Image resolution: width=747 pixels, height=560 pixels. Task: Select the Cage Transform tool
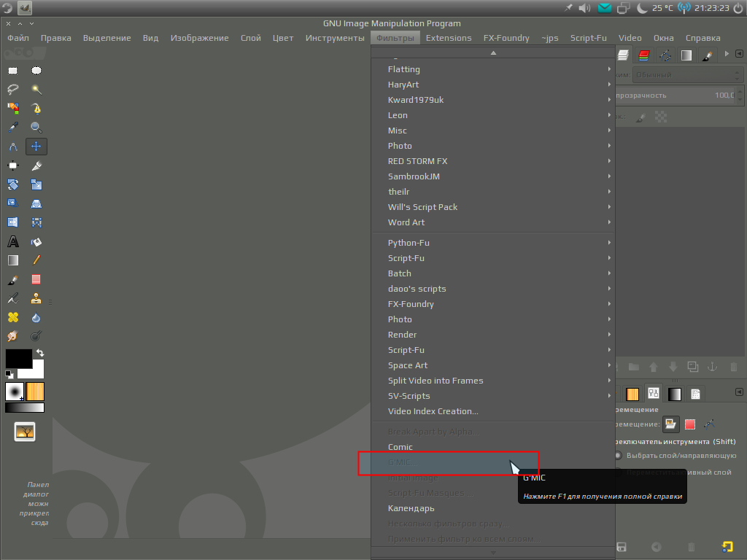click(x=36, y=222)
